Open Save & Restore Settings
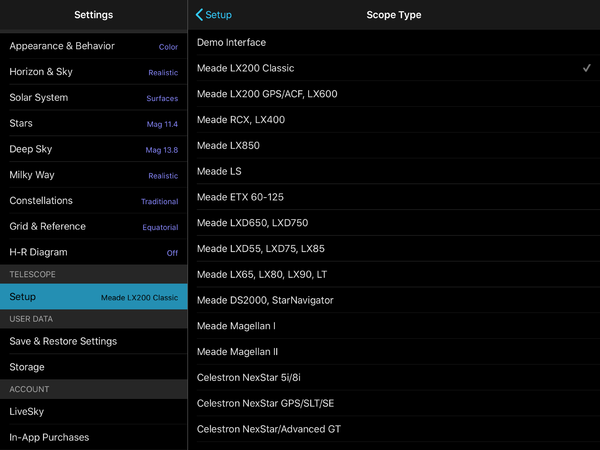This screenshot has height=450, width=600. click(94, 341)
